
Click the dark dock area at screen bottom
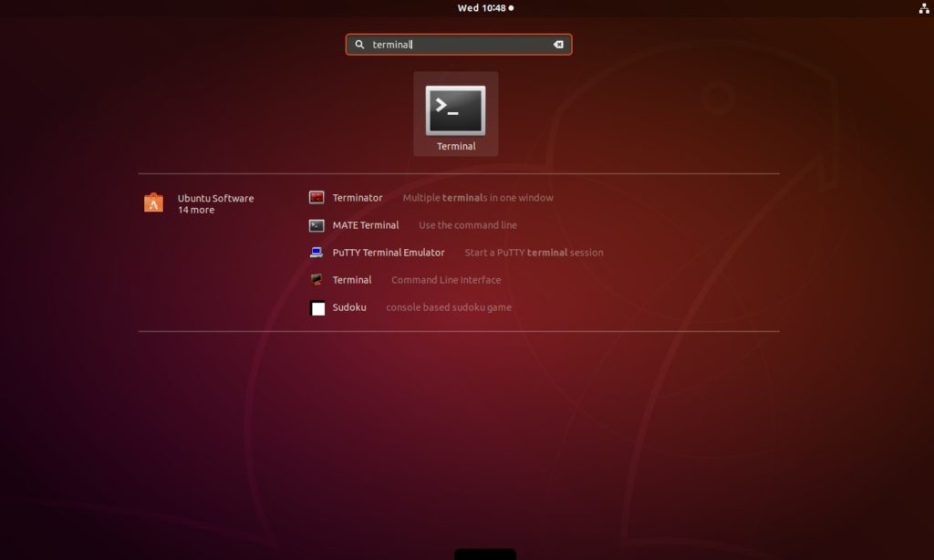(484, 554)
